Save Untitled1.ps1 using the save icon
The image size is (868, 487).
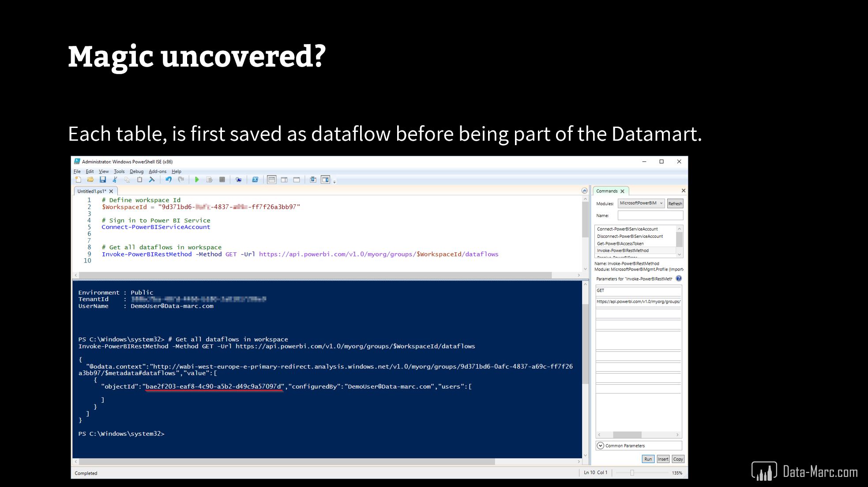103,180
